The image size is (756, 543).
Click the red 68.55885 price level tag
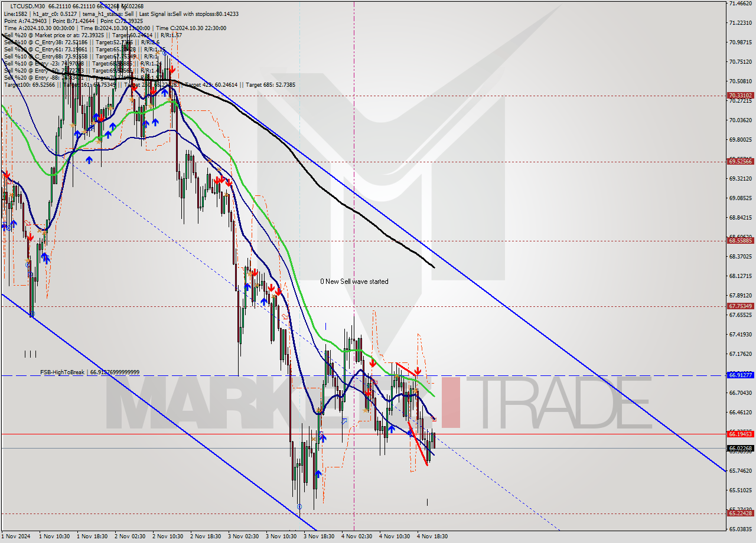(740, 240)
